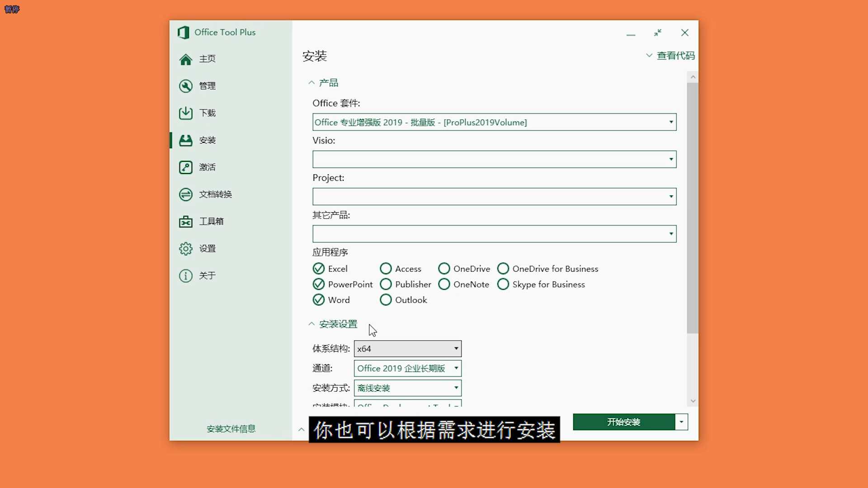Open the 其它产品 dropdown

(x=495, y=234)
